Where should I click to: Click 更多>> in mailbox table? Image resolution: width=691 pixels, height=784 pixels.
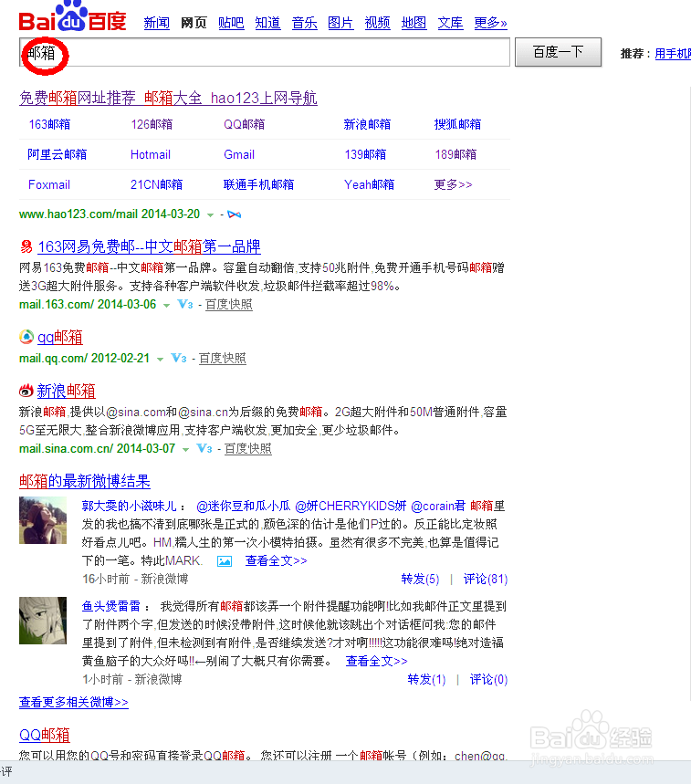click(x=453, y=184)
